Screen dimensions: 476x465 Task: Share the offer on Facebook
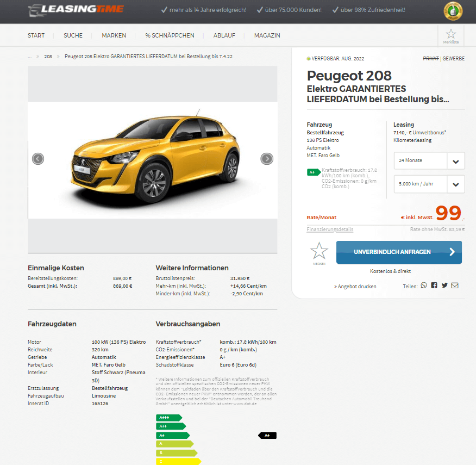[434, 286]
